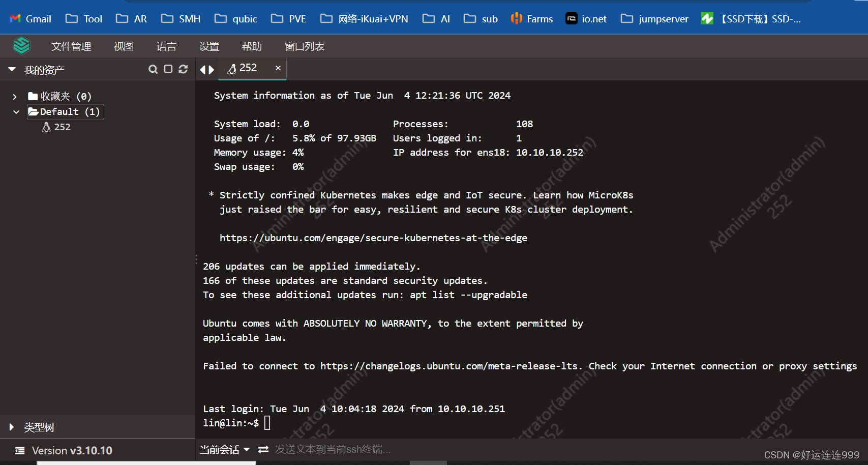Expand the 类型树 section
868x465 pixels.
click(x=11, y=427)
